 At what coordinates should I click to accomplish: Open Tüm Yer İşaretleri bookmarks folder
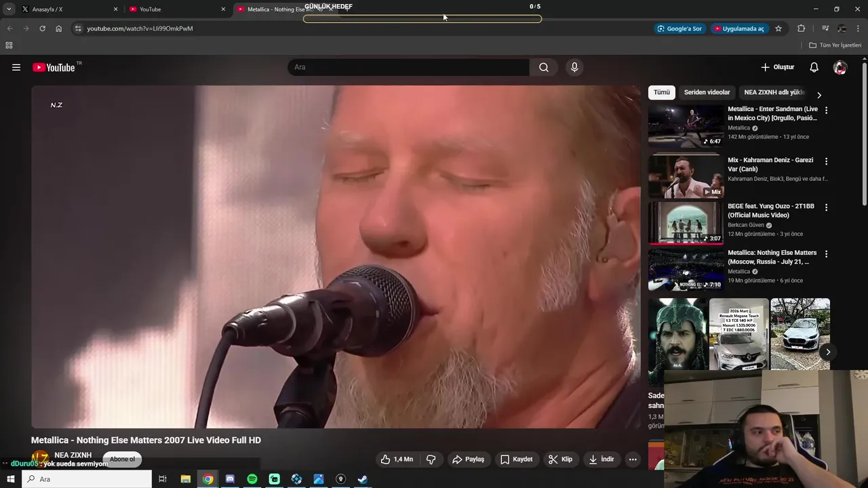(835, 45)
